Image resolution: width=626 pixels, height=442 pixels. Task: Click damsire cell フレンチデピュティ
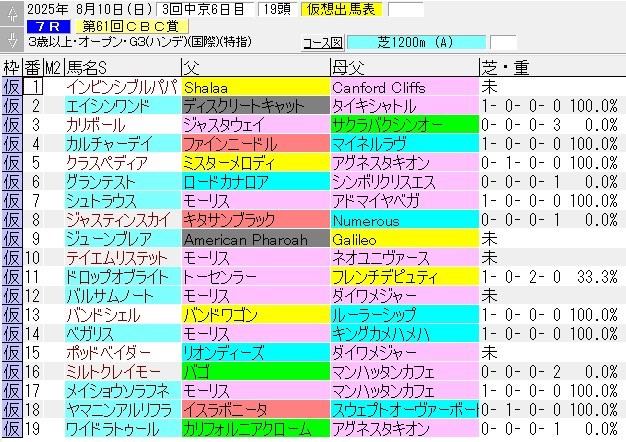pyautogui.click(x=404, y=277)
